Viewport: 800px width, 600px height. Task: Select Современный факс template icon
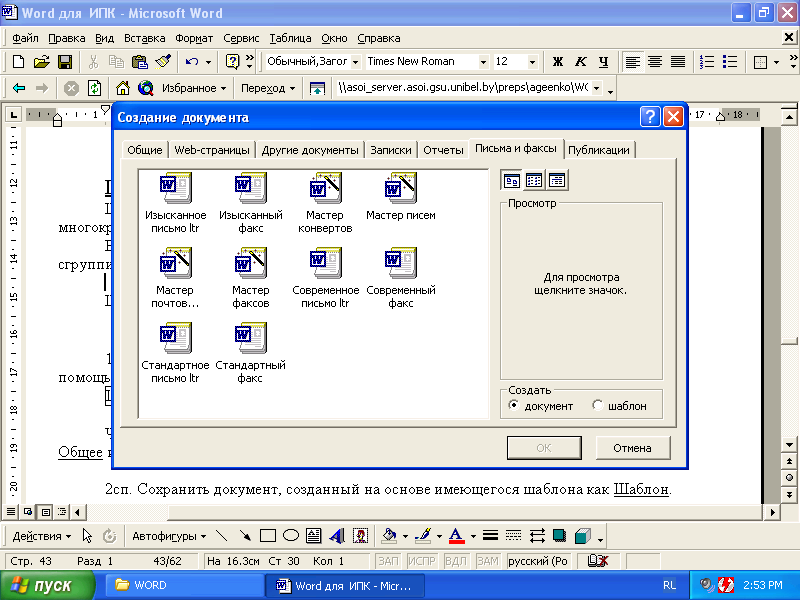pos(401,263)
